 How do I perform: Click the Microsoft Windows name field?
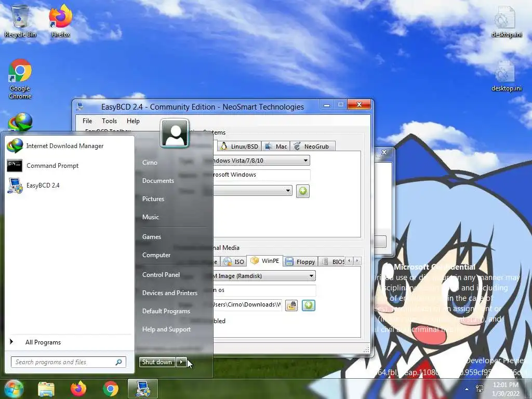(x=261, y=175)
